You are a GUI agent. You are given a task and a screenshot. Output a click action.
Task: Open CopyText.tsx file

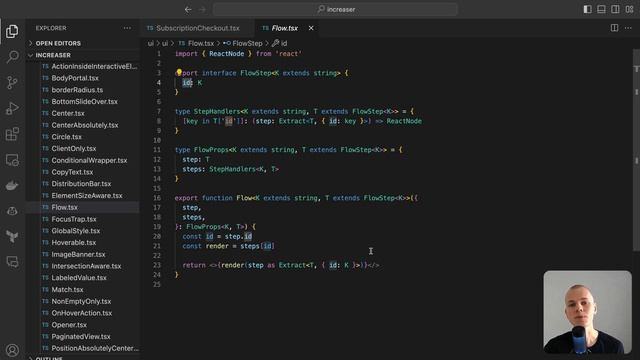click(72, 172)
